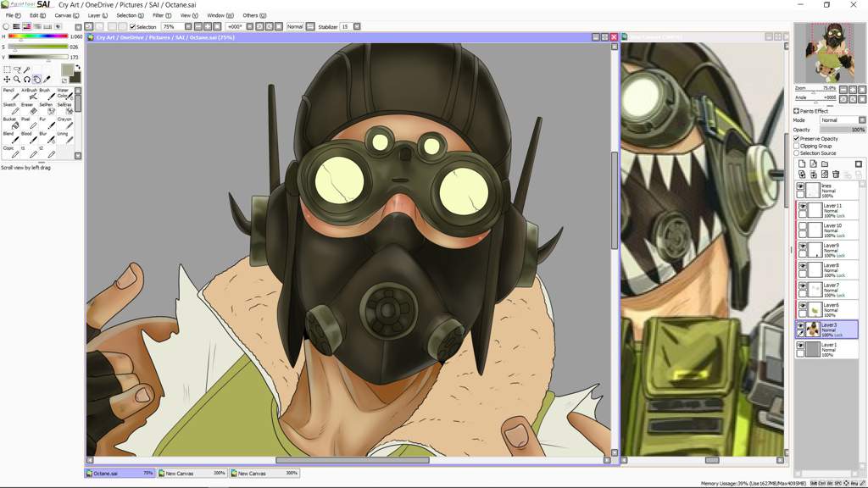Open the Canvas menu
868x488 pixels.
coord(66,15)
